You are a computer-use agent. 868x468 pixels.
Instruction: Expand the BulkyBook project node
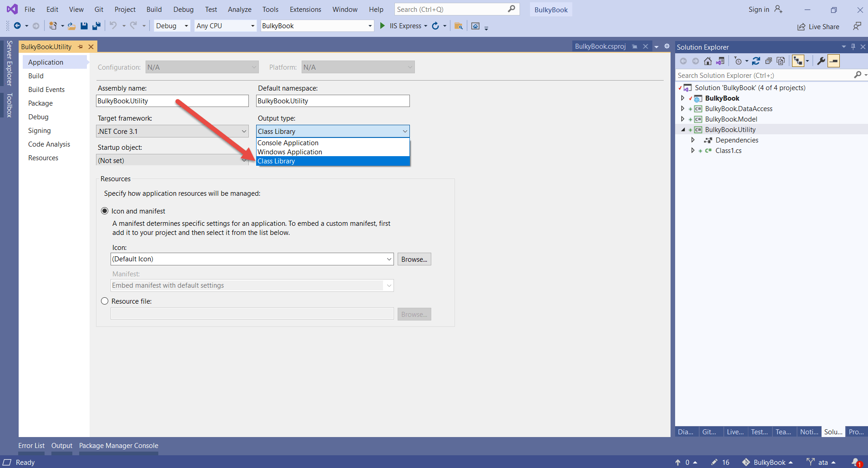[682, 98]
